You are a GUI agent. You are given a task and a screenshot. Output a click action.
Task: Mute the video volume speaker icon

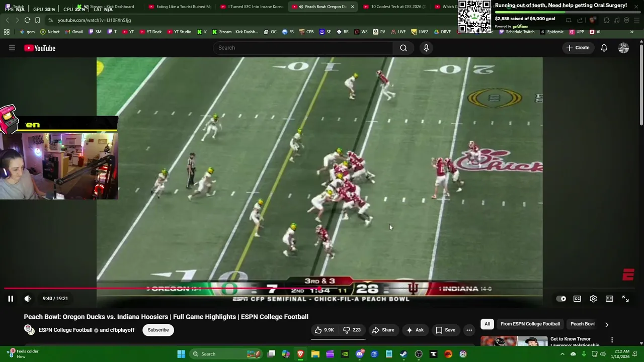pyautogui.click(x=28, y=299)
